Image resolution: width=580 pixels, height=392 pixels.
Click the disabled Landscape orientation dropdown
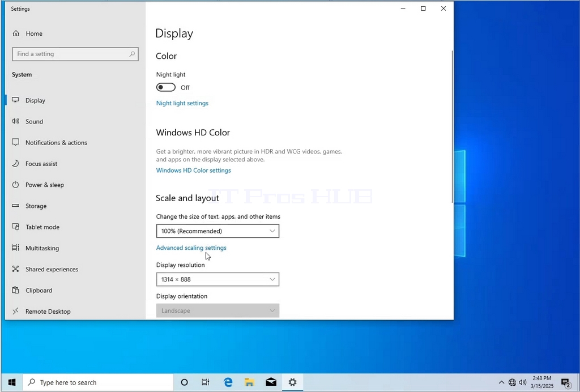pos(217,310)
